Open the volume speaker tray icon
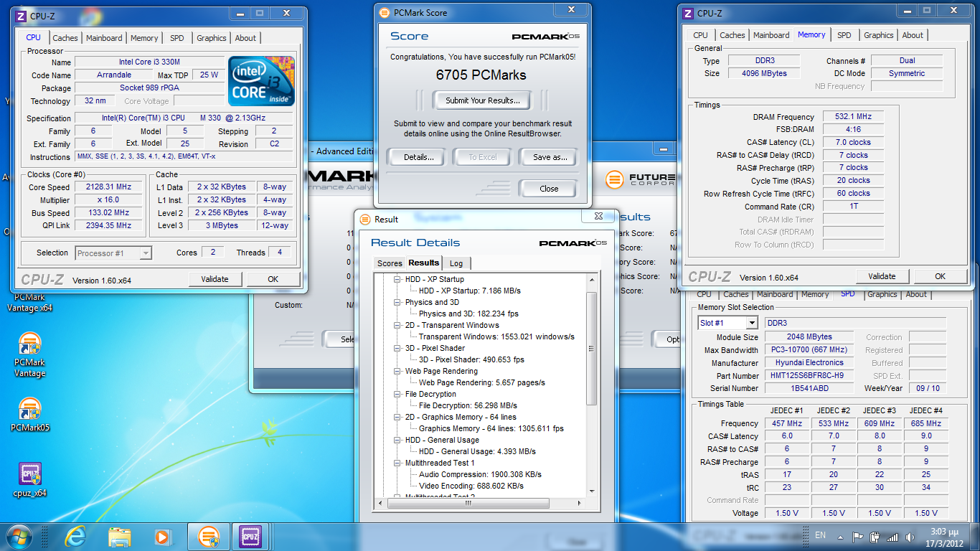The image size is (980, 551). tap(909, 537)
